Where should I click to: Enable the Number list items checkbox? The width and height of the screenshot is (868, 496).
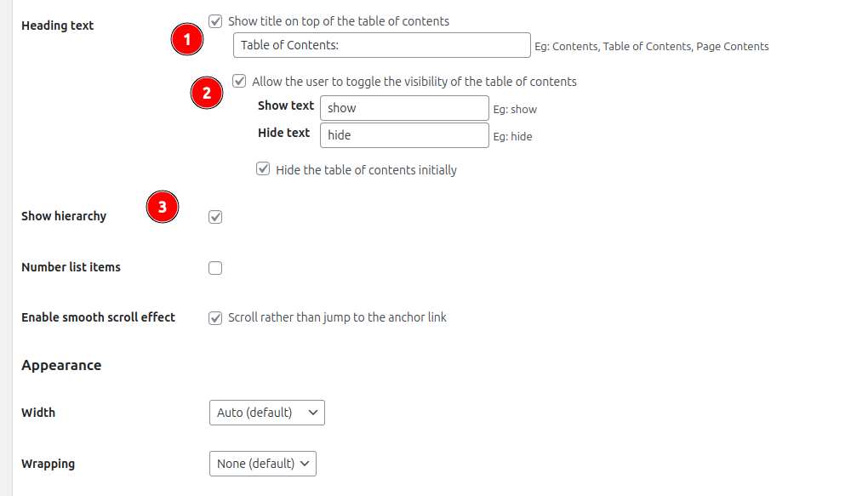[215, 268]
